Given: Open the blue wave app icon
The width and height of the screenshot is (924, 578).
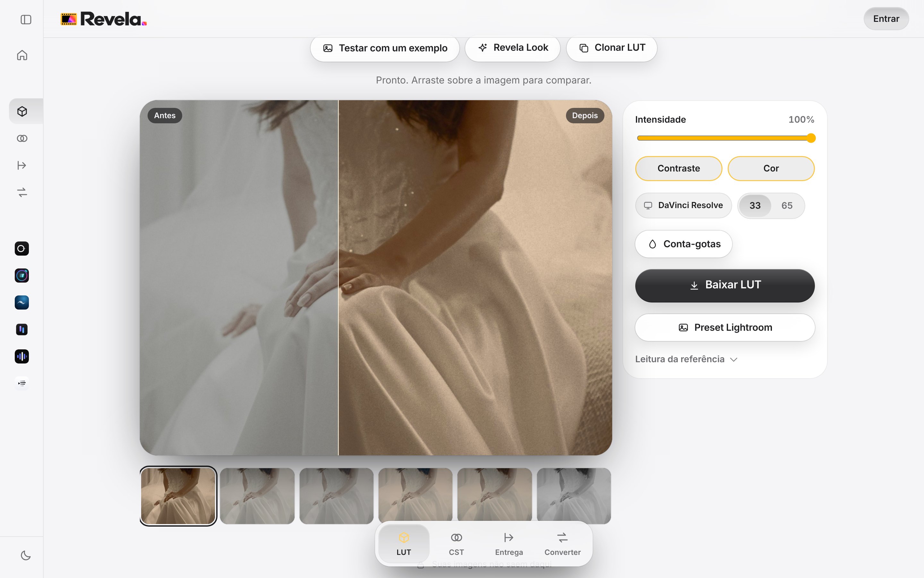Looking at the screenshot, I should (22, 302).
